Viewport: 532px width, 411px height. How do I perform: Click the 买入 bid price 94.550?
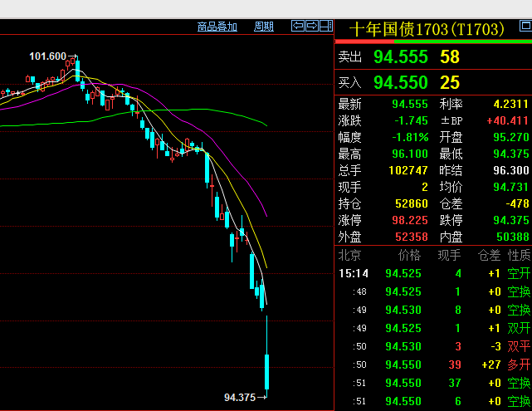(401, 82)
